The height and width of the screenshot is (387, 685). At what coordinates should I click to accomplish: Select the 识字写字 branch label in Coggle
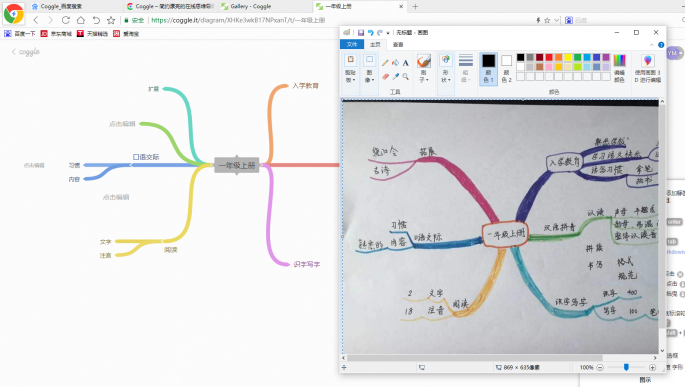point(307,264)
